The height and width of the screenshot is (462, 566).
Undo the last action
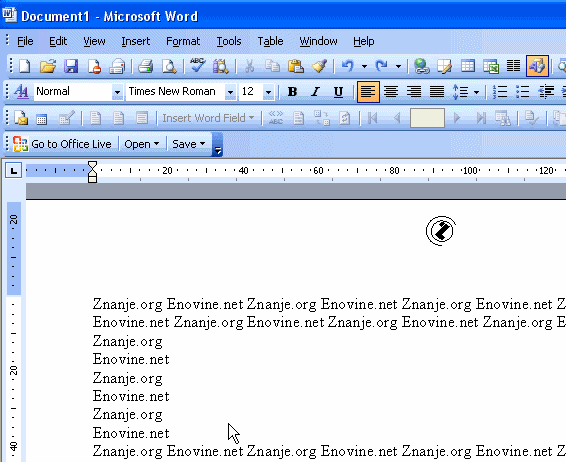[347, 66]
